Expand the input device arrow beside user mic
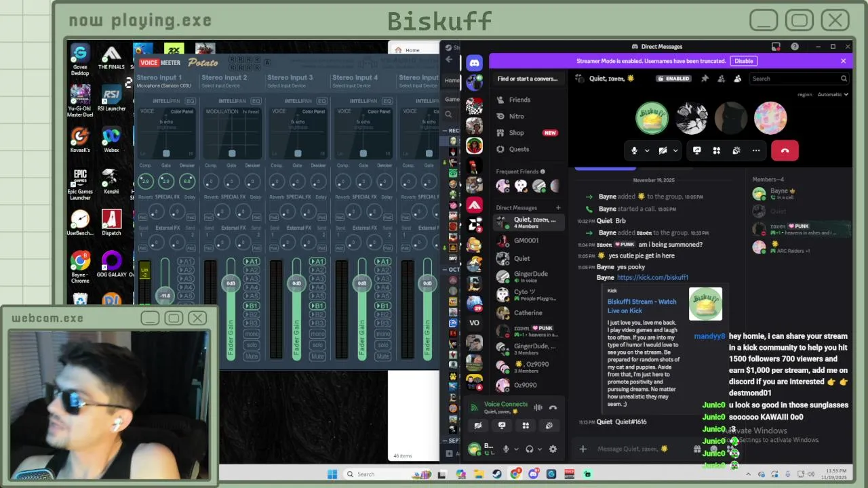 [516, 449]
